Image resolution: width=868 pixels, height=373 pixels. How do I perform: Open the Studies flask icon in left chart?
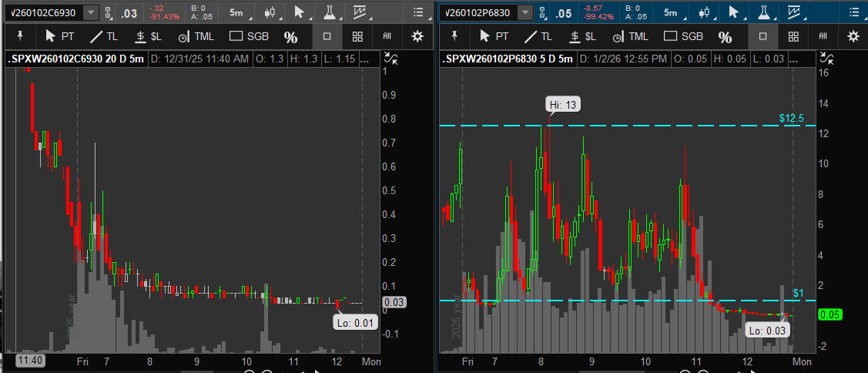[x=330, y=12]
